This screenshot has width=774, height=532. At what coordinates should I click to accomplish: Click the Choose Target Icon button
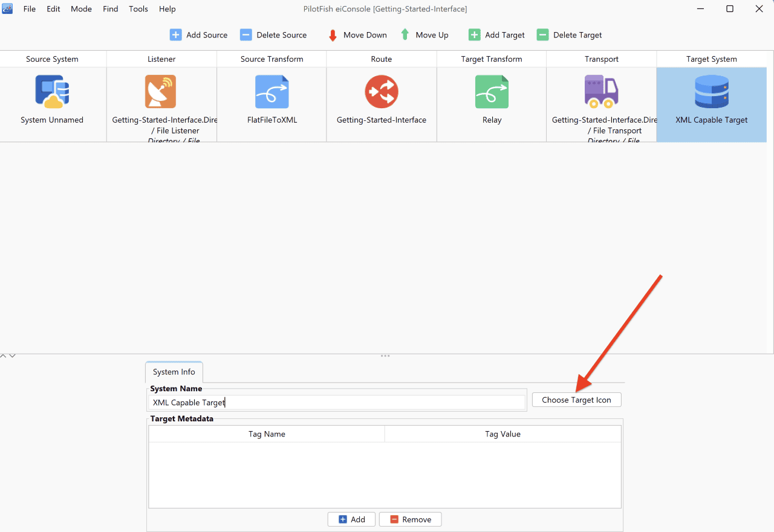click(576, 400)
